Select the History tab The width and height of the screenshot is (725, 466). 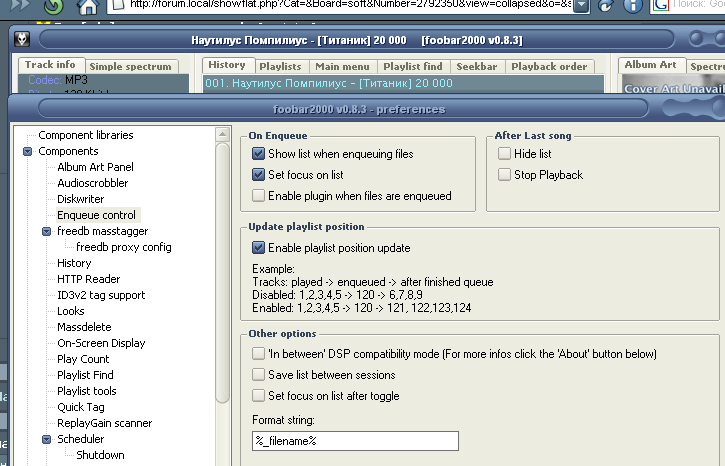[x=227, y=65]
